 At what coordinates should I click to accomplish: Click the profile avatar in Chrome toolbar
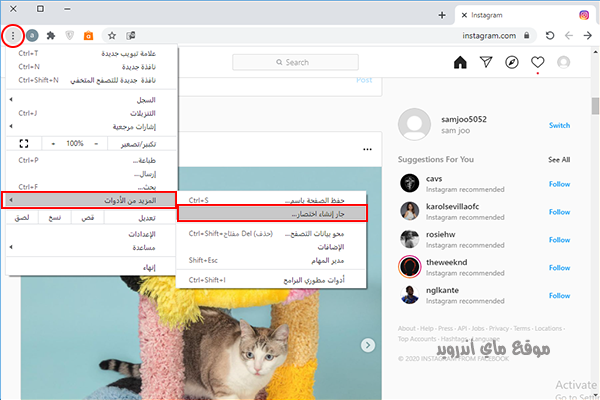(x=32, y=36)
